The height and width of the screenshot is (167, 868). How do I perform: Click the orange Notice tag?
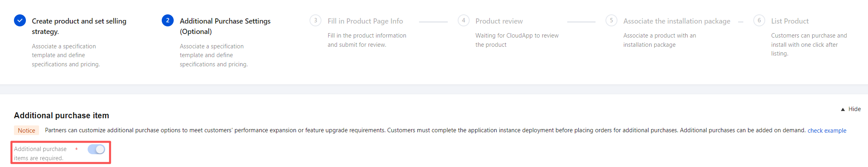tap(26, 131)
